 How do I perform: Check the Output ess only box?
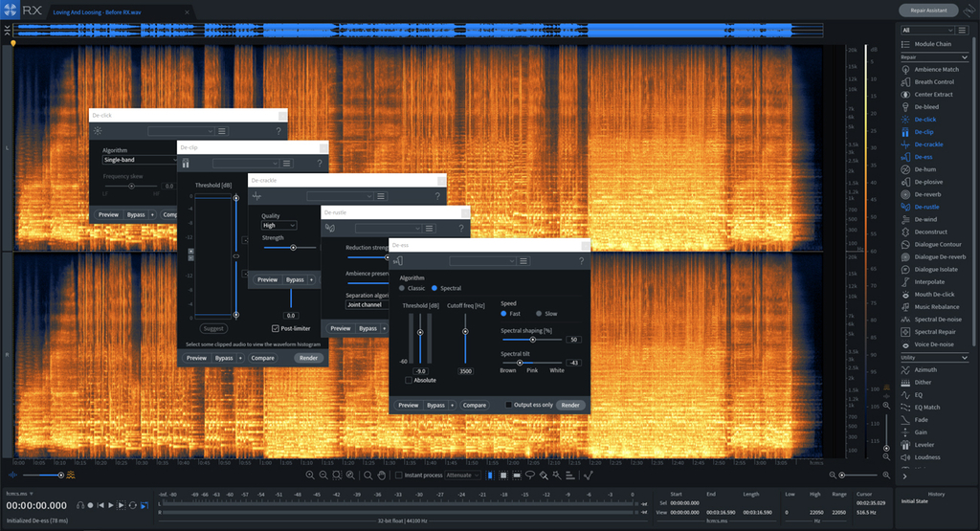(509, 405)
